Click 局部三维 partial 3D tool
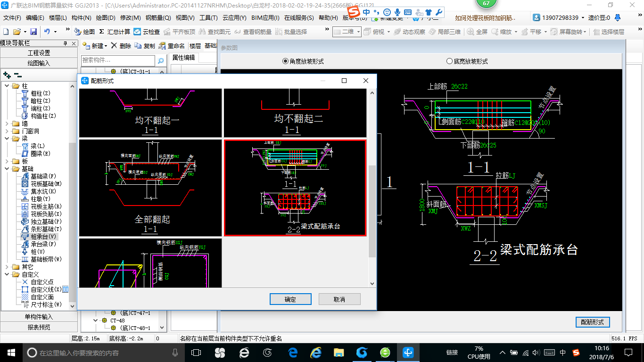 pyautogui.click(x=445, y=32)
